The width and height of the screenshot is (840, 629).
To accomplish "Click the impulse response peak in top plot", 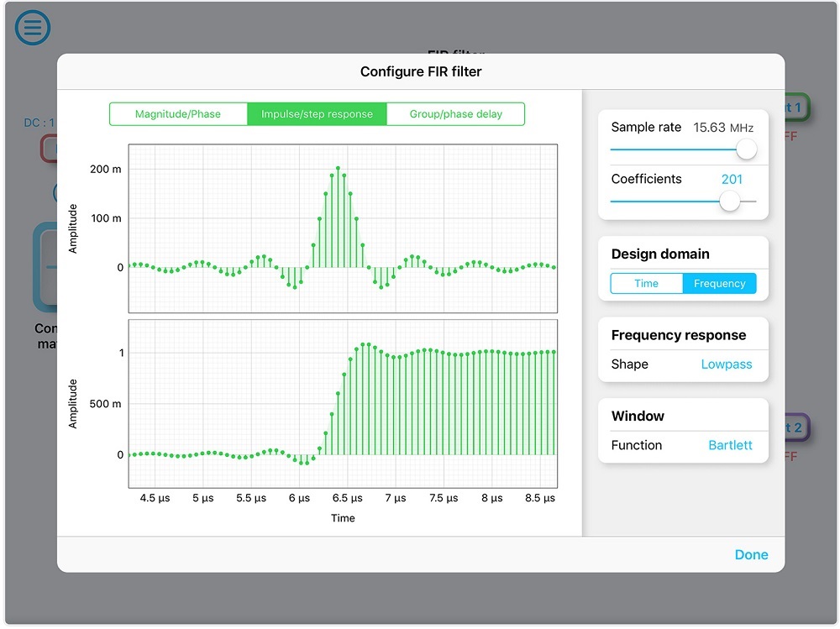I will point(338,170).
